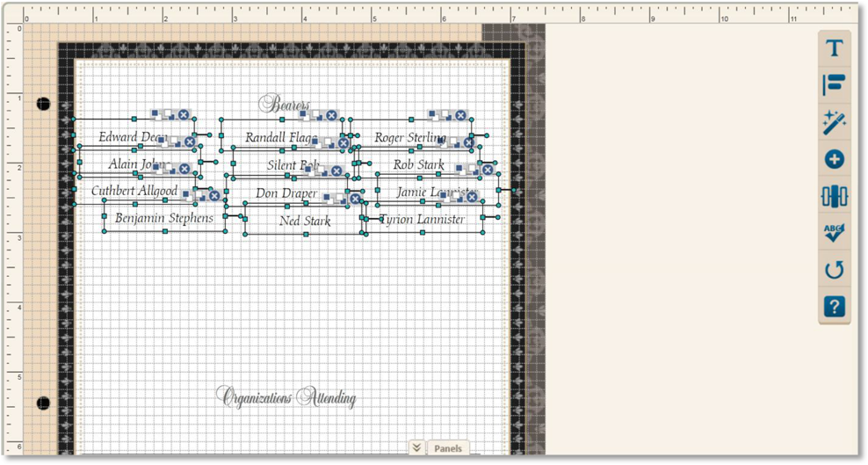The width and height of the screenshot is (868, 465).
Task: Expand the double-chevron beside the Panels tab
Action: [x=416, y=448]
